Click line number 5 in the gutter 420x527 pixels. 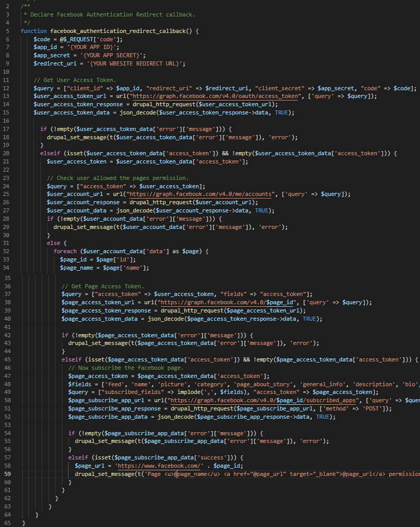(7, 31)
